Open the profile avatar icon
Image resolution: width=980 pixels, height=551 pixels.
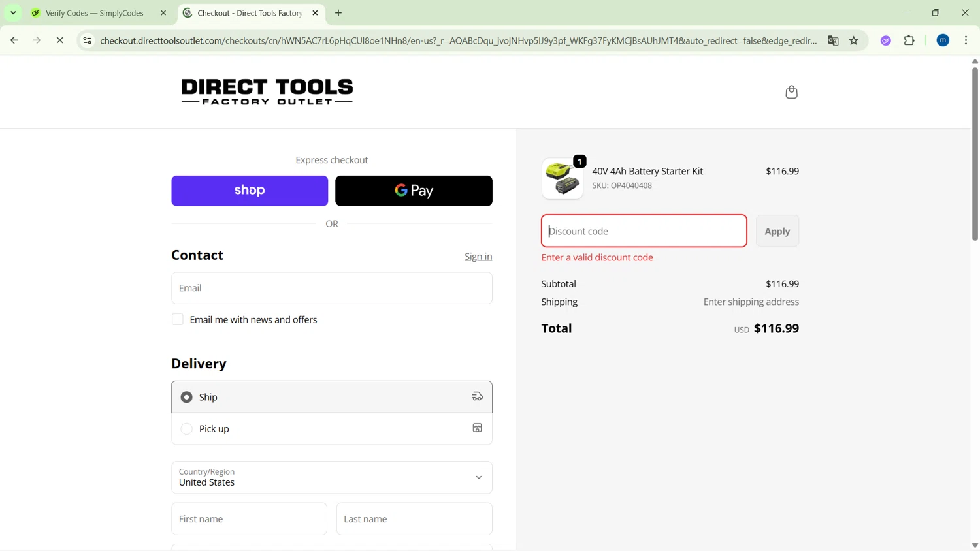(x=943, y=40)
